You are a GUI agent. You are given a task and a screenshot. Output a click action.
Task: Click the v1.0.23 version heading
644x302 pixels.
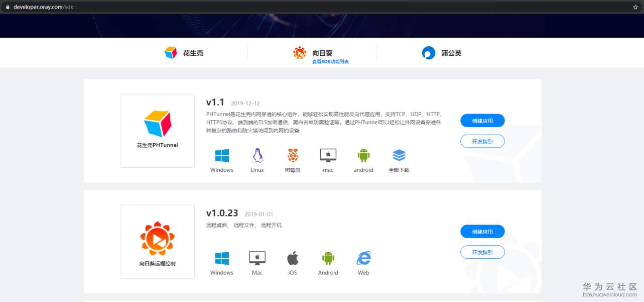click(222, 213)
